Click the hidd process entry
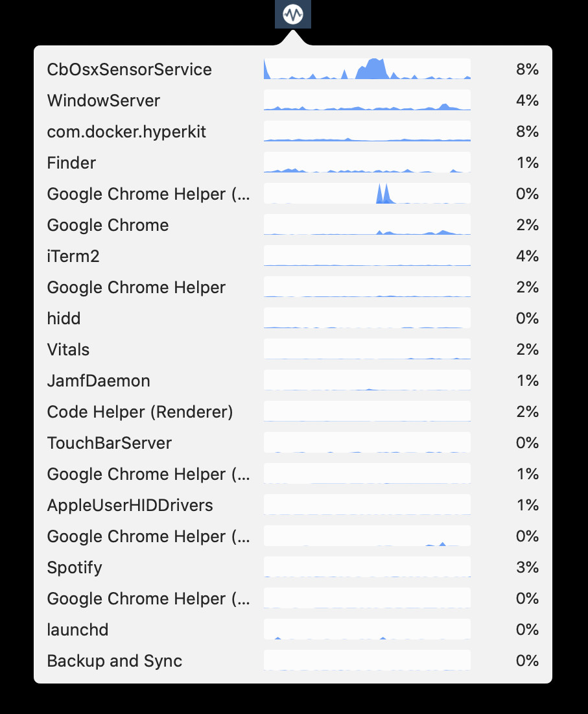Image resolution: width=588 pixels, height=714 pixels. coord(292,318)
